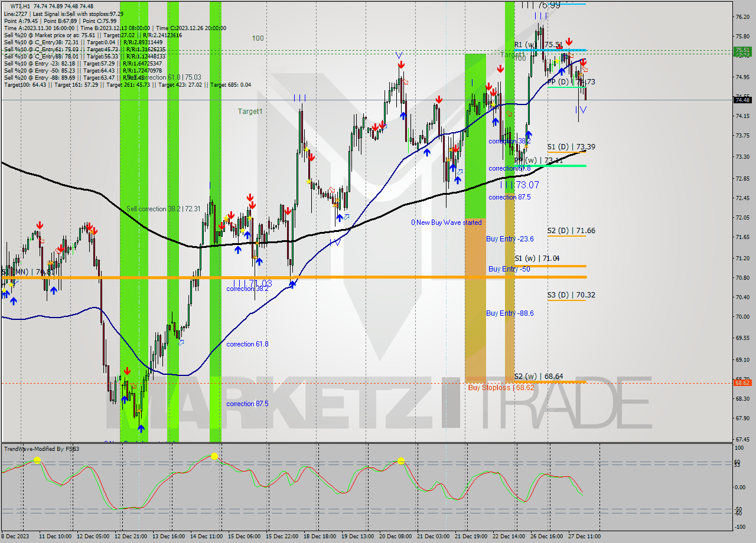756x543 pixels.
Task: Click the 'S2 (w) | 68.64' pivot label
Action: [538, 376]
